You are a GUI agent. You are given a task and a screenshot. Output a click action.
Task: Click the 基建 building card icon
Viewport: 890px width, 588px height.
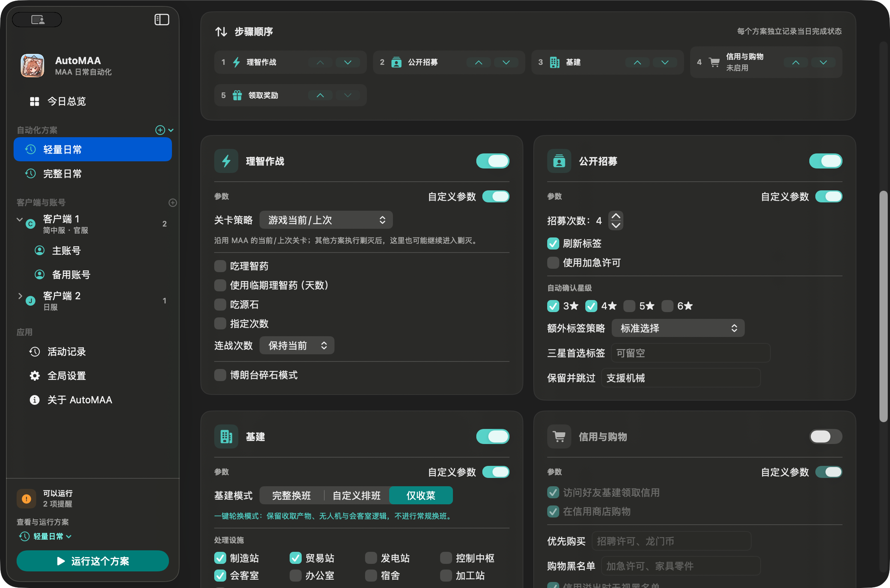click(x=226, y=437)
